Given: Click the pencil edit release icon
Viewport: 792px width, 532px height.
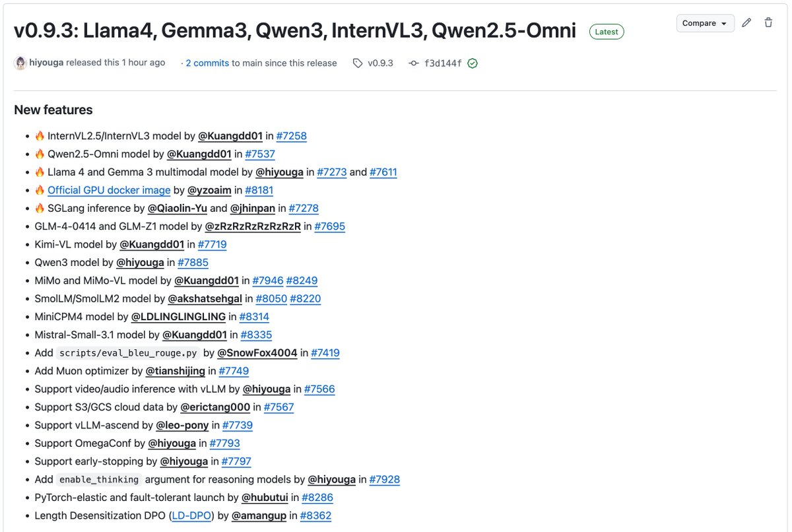Looking at the screenshot, I should click(746, 23).
